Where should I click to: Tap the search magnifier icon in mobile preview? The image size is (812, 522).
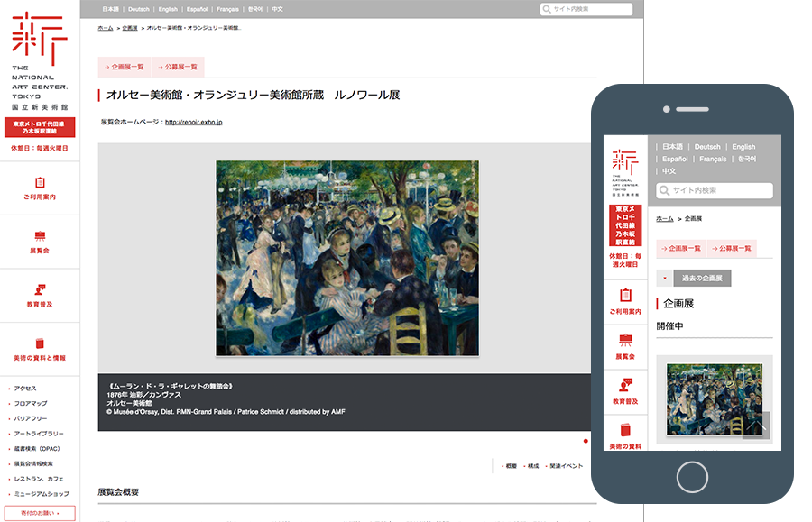pos(664,190)
